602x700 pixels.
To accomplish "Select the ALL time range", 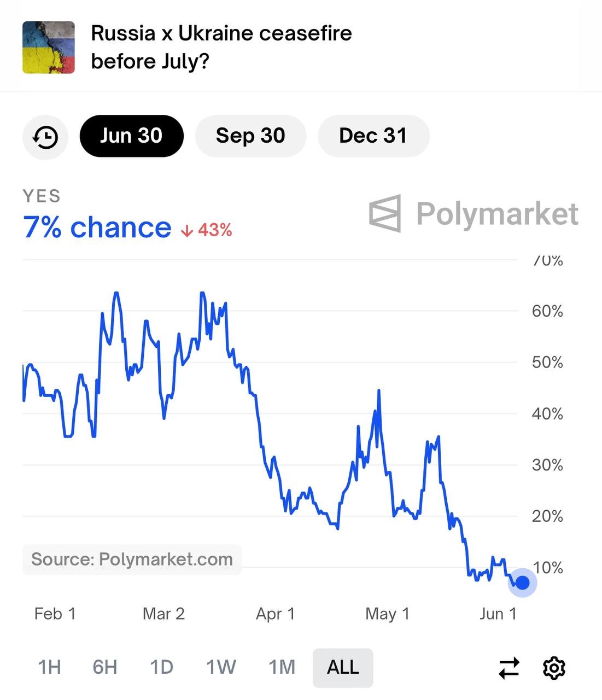I will pyautogui.click(x=343, y=667).
